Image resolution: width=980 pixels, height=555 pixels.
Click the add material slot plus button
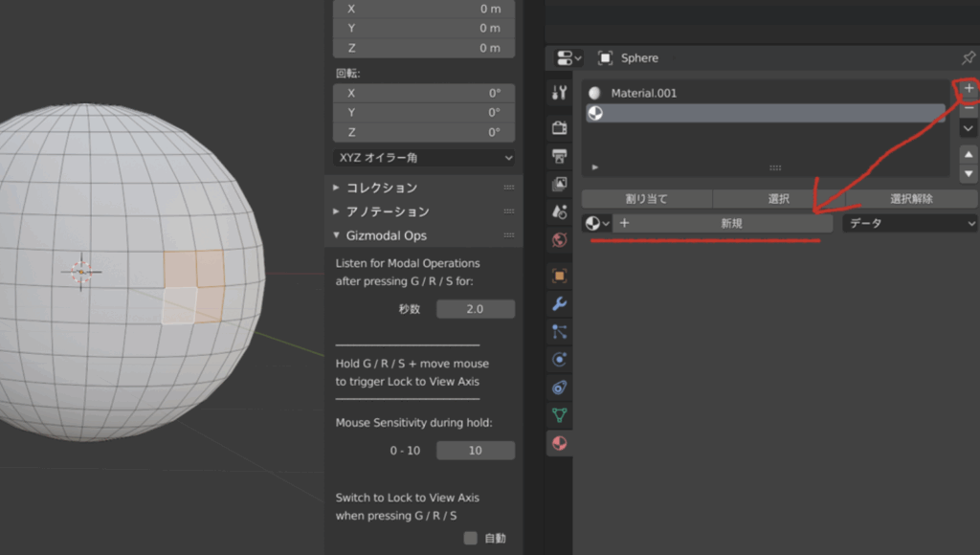coord(969,88)
